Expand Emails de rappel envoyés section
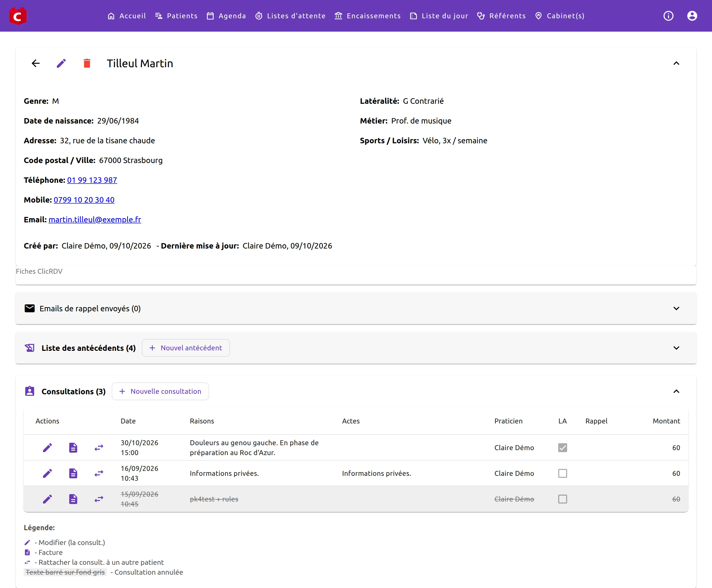 pyautogui.click(x=676, y=308)
